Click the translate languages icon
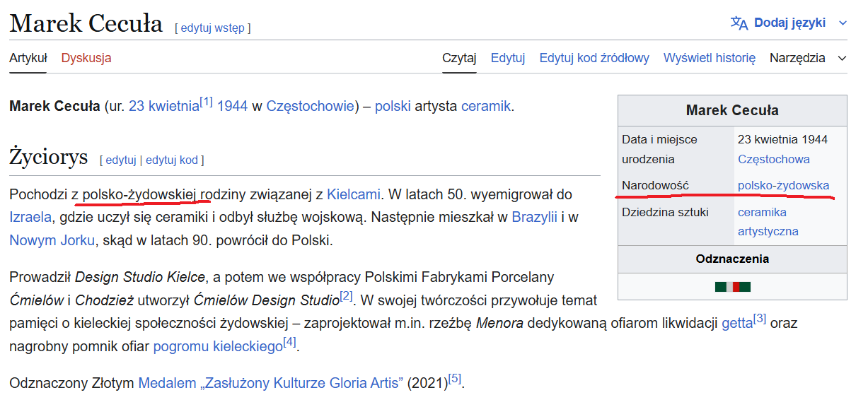This screenshot has width=868, height=407. [x=739, y=23]
